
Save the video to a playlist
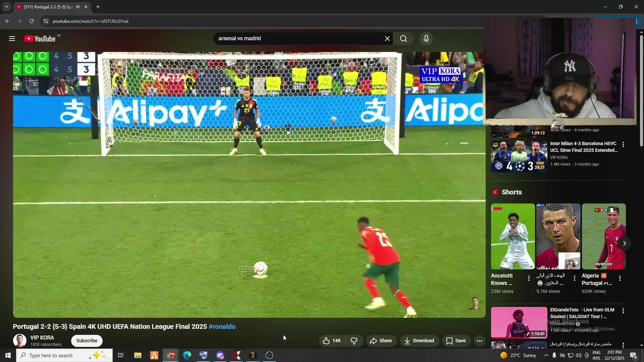pyautogui.click(x=456, y=341)
